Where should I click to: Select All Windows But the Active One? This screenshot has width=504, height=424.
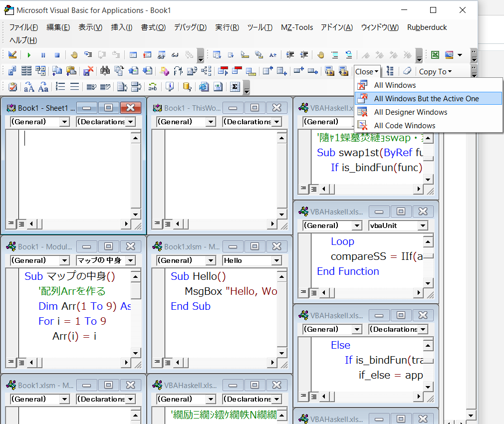click(x=428, y=99)
